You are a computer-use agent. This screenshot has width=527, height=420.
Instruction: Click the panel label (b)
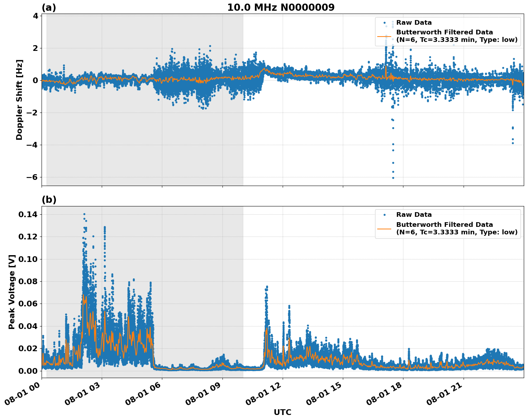point(49,200)
